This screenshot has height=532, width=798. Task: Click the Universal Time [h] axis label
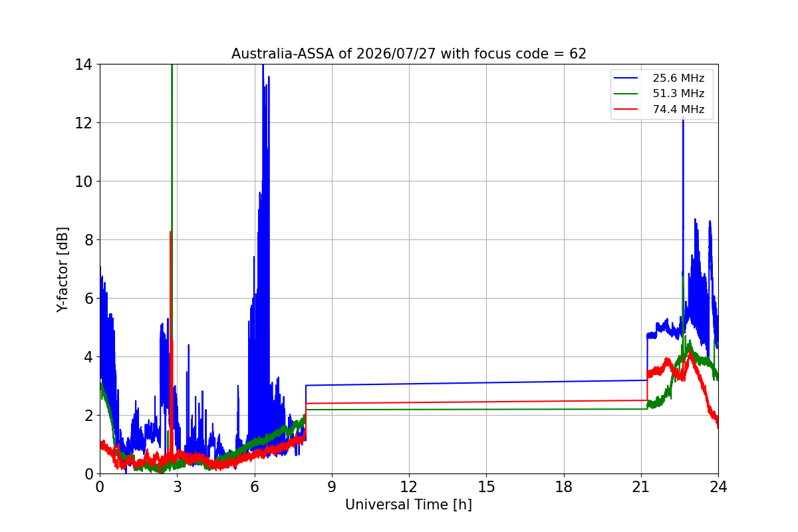point(408,505)
